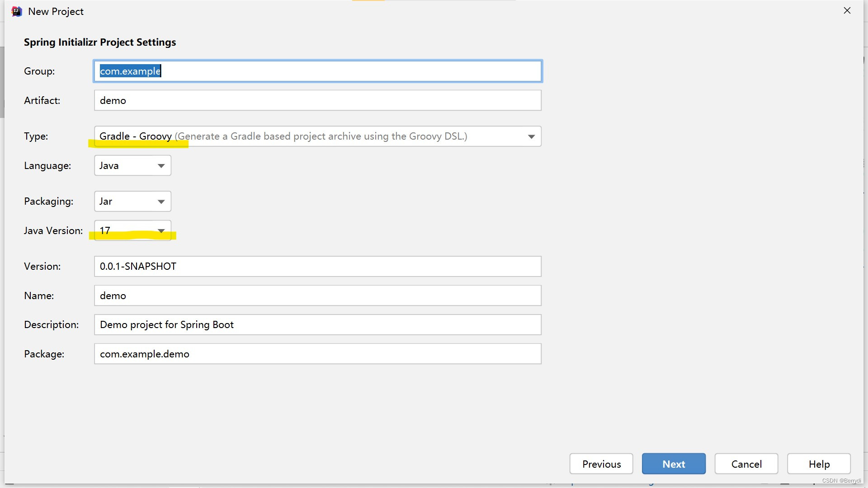
Task: Click the Name input field
Action: coord(317,296)
